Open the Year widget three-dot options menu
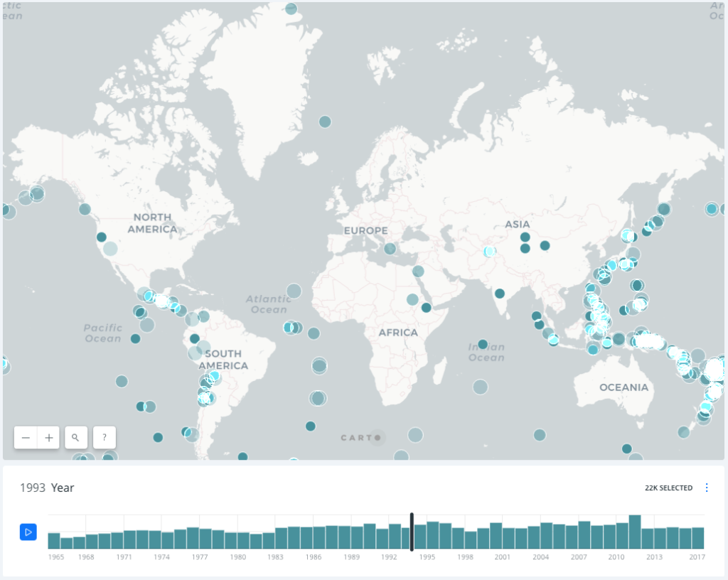This screenshot has height=580, width=728. [x=707, y=488]
